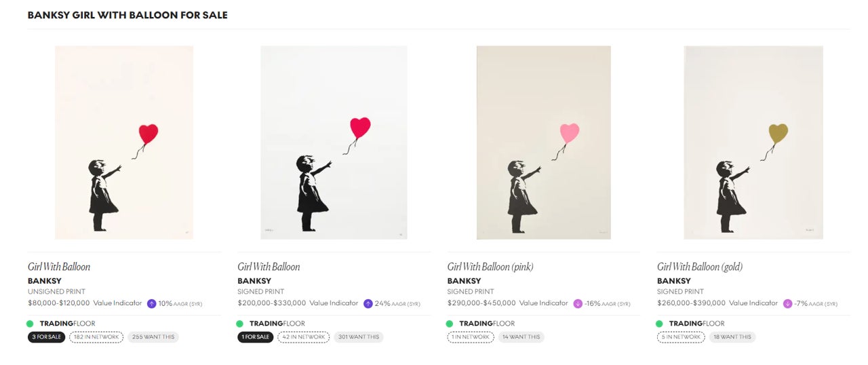
Task: View the unsigned red balloon print thumbnail
Action: [x=124, y=142]
